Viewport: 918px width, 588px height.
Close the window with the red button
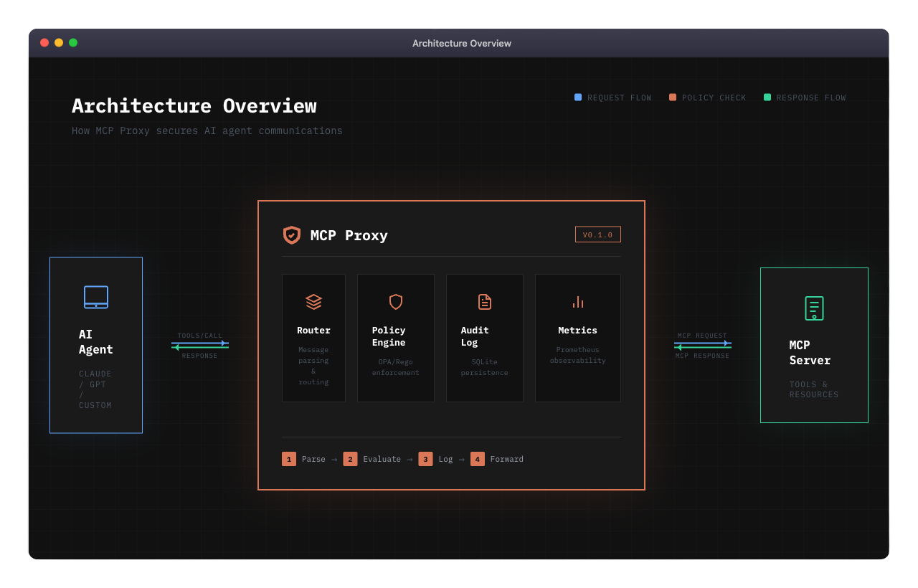point(44,43)
